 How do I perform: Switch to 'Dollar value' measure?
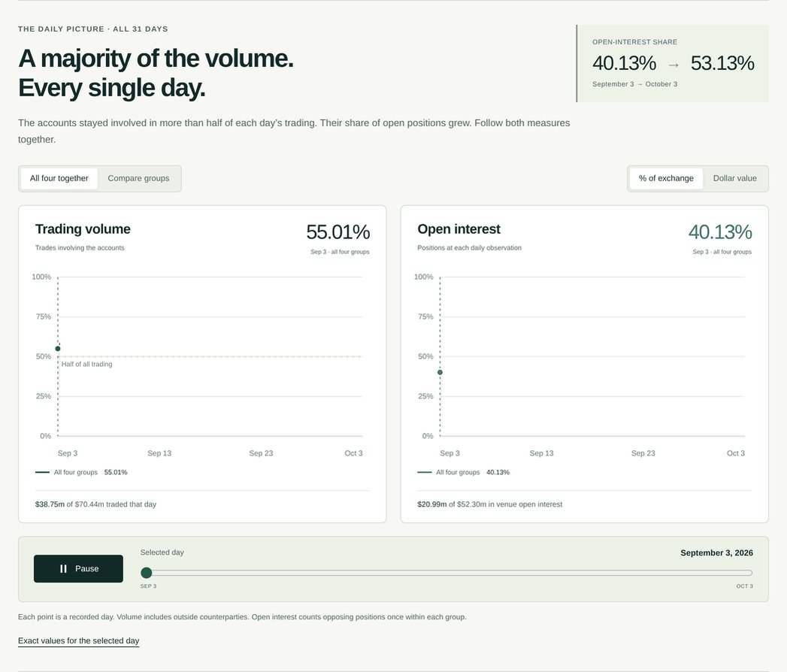click(x=735, y=178)
